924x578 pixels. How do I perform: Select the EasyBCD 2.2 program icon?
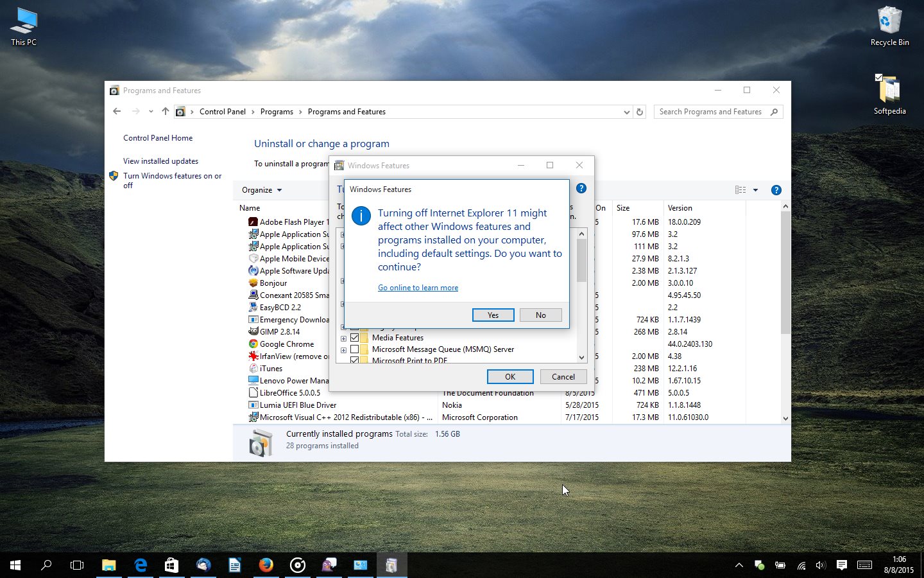pyautogui.click(x=253, y=307)
